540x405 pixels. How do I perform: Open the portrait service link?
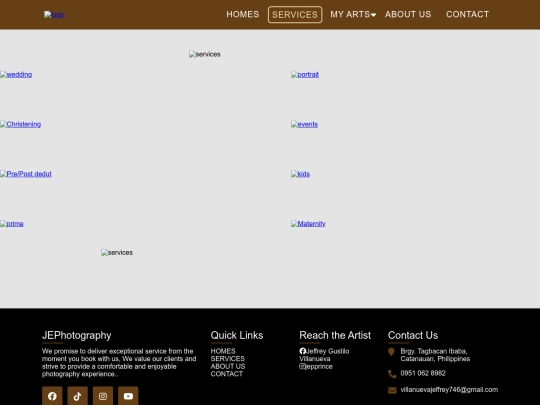click(305, 74)
